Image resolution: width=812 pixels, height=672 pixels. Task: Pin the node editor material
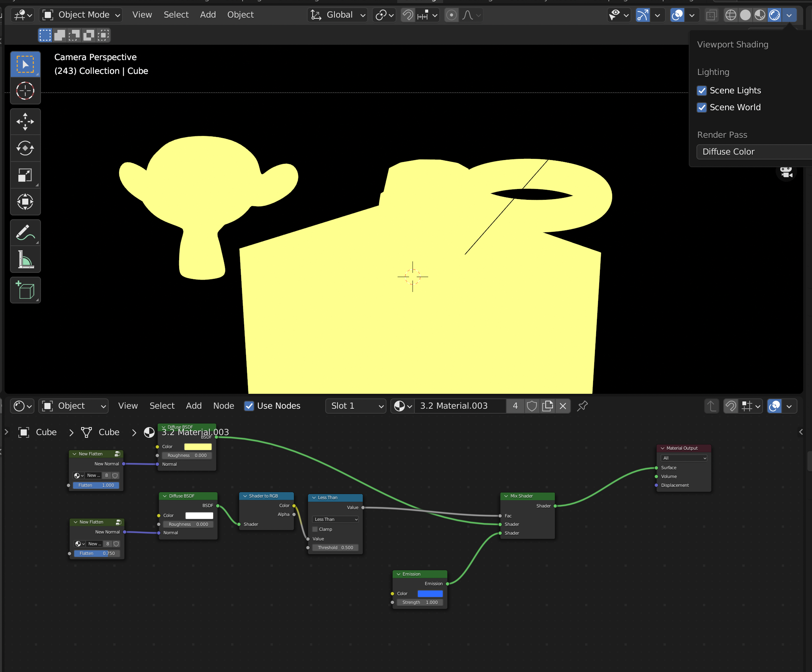[582, 406]
